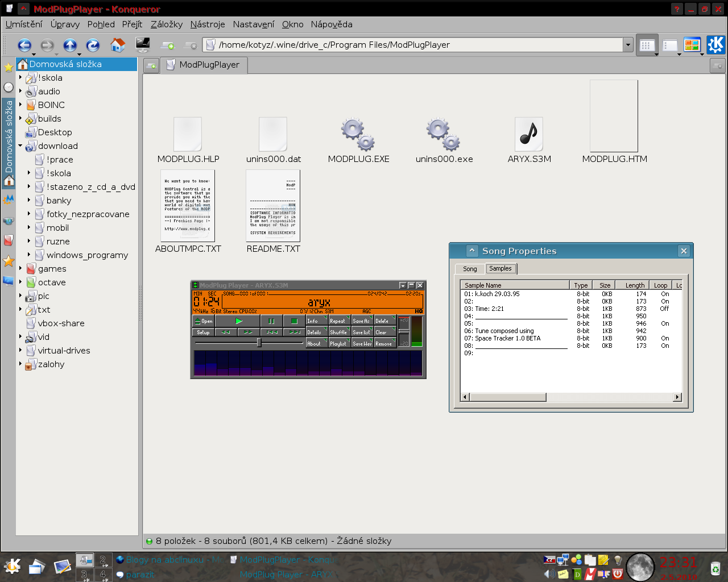
Task: Start playback in ModPlug Player
Action: [239, 321]
